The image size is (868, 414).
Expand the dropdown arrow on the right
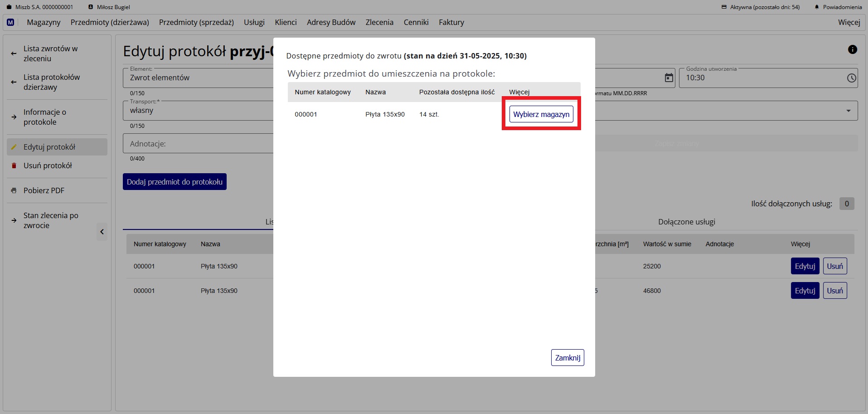click(848, 111)
